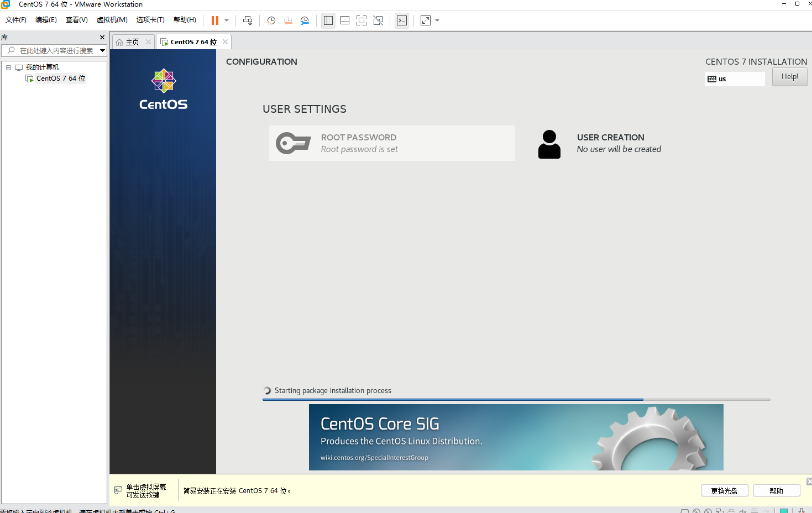Toggle the thumbnail bar view icon
This screenshot has height=513, width=812.
[x=345, y=20]
